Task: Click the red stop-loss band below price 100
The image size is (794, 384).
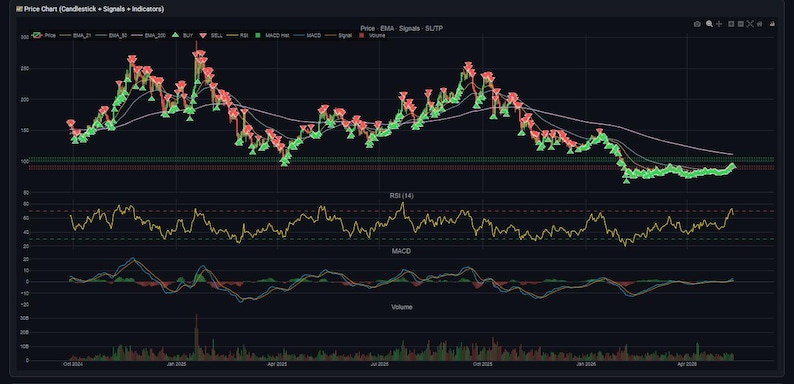Action: click(x=402, y=167)
